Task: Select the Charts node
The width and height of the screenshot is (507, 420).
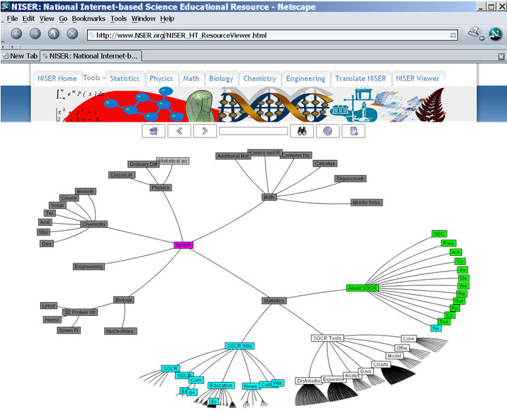Action: (x=380, y=364)
